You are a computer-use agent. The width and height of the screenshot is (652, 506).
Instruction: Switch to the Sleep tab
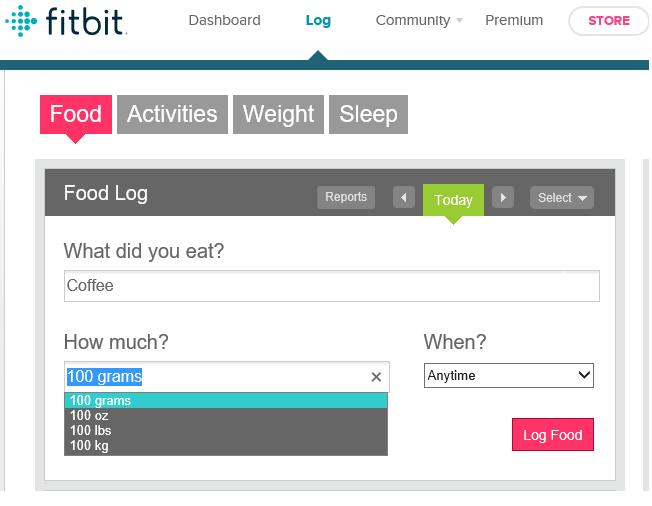pos(368,114)
